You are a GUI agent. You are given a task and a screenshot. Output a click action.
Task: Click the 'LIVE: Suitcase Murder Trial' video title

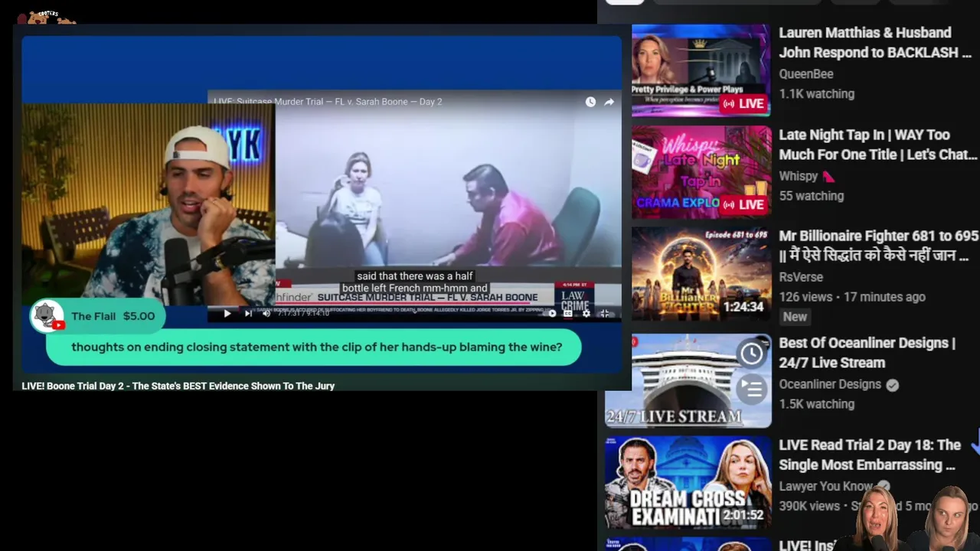pos(328,101)
